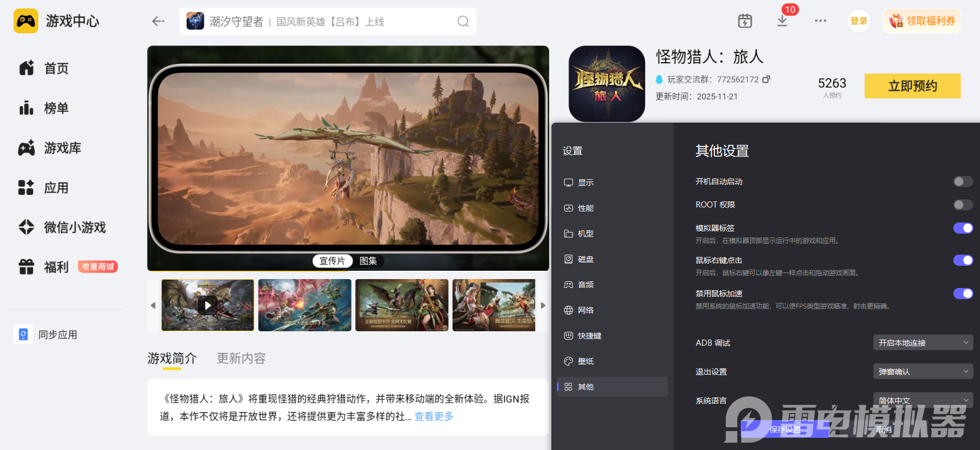This screenshot has width=980, height=450.
Task: Open the 退出设置 dropdown
Action: pyautogui.click(x=923, y=372)
